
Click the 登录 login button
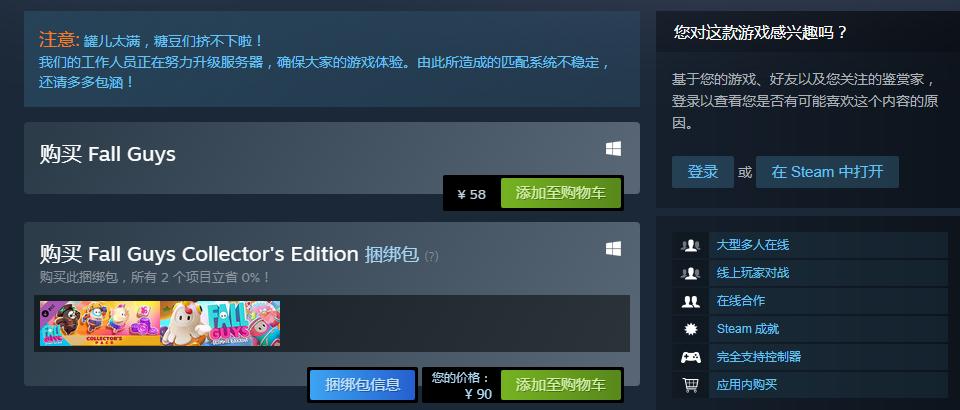click(703, 172)
